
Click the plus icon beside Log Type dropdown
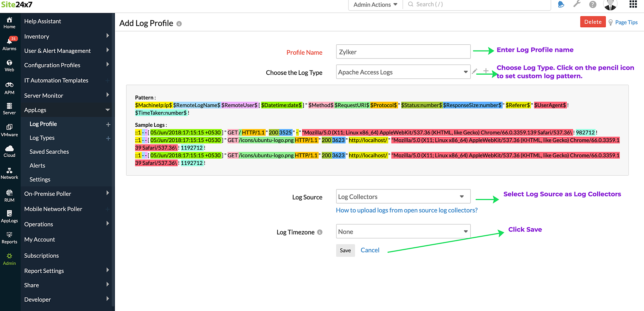486,71
